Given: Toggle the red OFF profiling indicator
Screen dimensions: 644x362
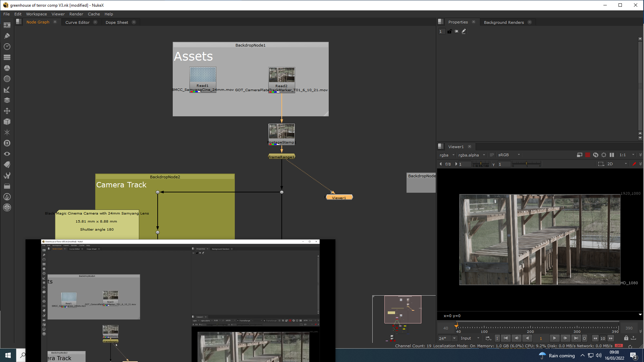Looking at the screenshot, I should coord(619,346).
